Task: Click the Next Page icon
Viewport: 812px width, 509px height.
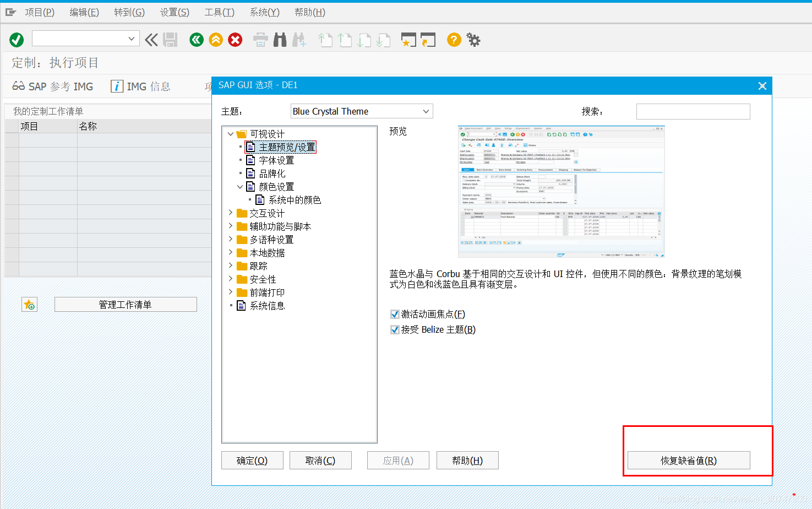Action: point(364,40)
